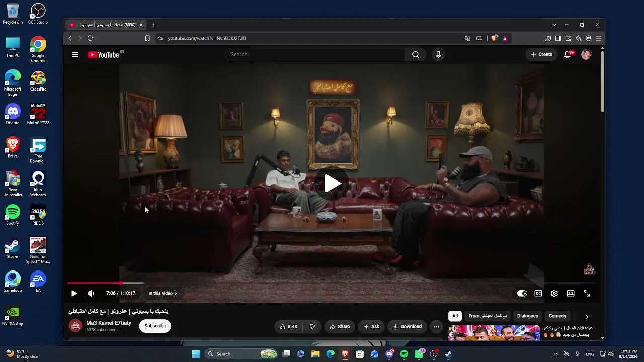Search with your voice microphone icon
Viewport: 644px width, 362px height.
click(438, 55)
